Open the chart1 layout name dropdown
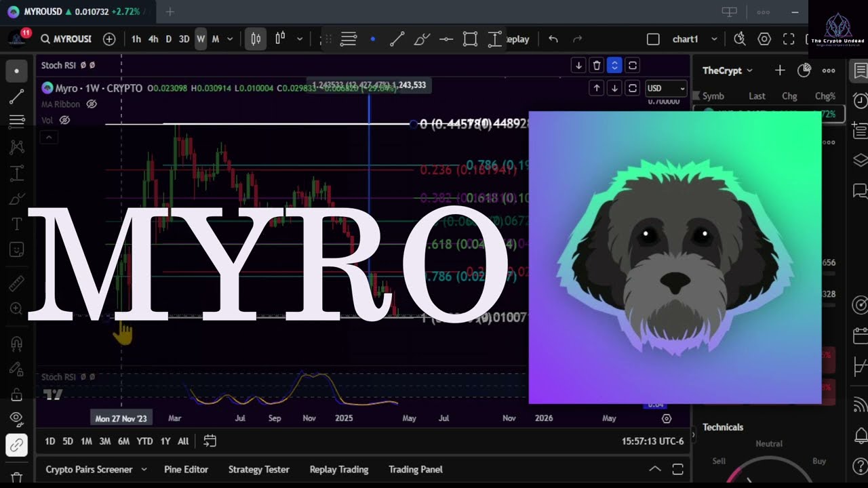 point(694,39)
